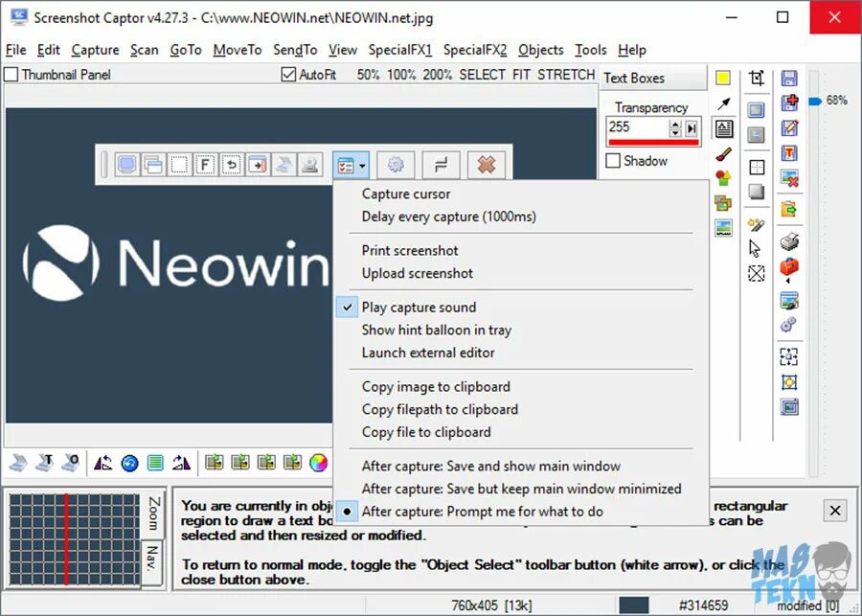Click the scrolling window capture icon

pos(258,165)
